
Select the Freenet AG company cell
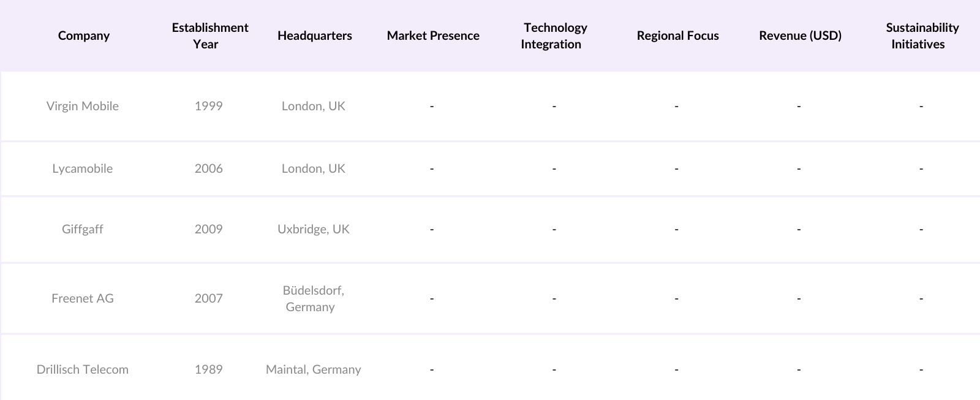point(83,298)
